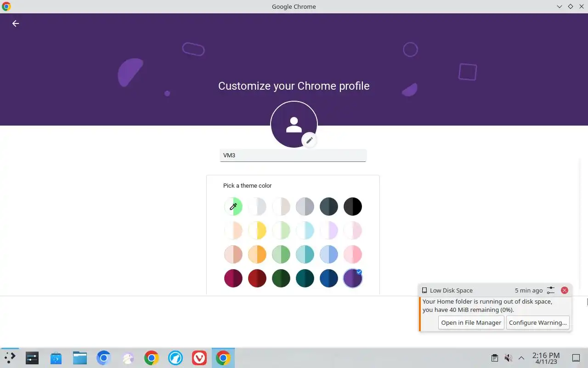Select the dark forest green theme swatch
588x368 pixels.
coord(281,278)
